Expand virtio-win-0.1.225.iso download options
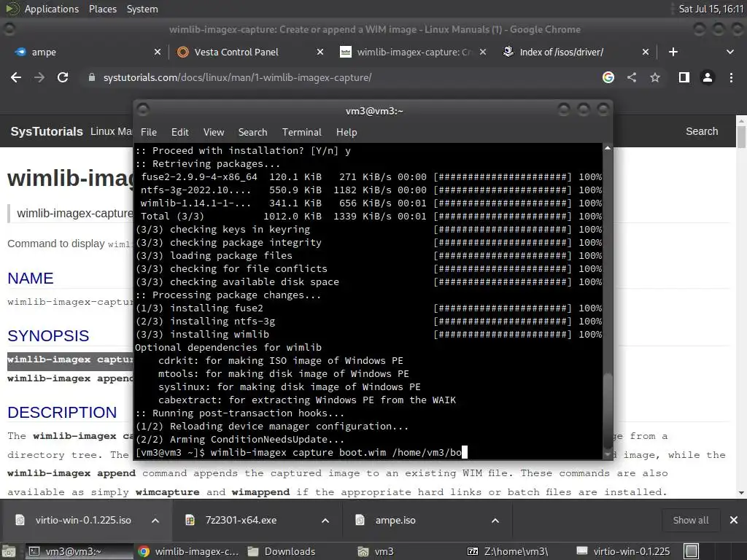 click(155, 521)
